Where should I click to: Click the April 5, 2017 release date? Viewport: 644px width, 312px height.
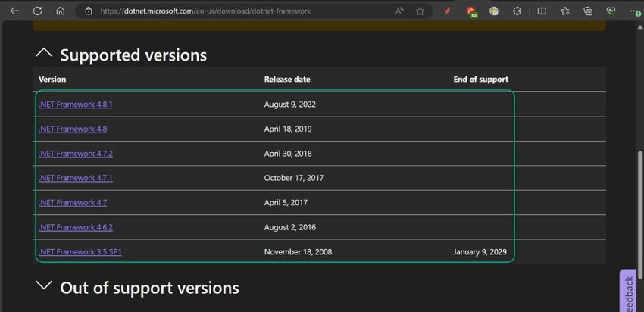coord(286,203)
